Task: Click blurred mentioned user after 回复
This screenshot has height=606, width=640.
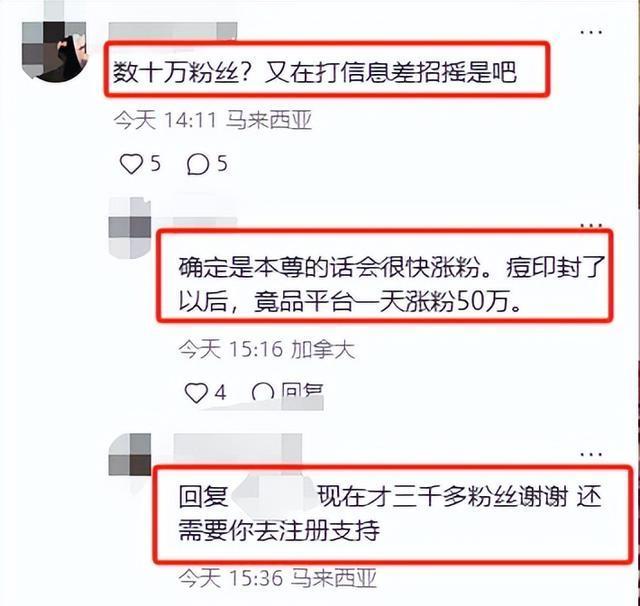Action: pyautogui.click(x=273, y=495)
